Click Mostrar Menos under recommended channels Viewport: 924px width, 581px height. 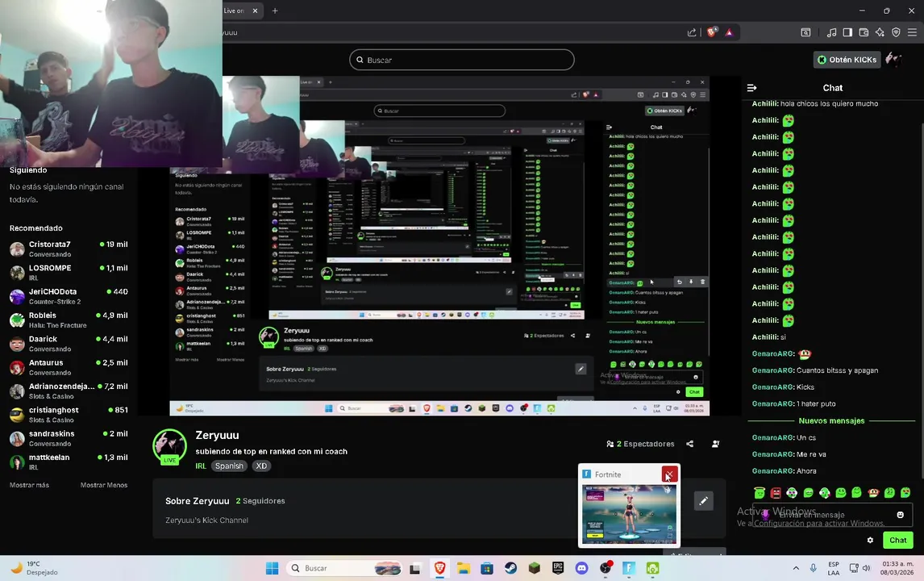point(104,486)
